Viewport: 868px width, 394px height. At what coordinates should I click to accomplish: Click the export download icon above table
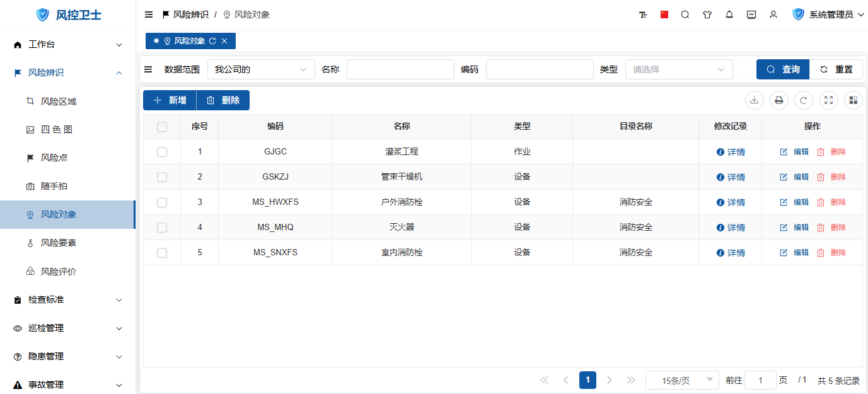pyautogui.click(x=755, y=100)
